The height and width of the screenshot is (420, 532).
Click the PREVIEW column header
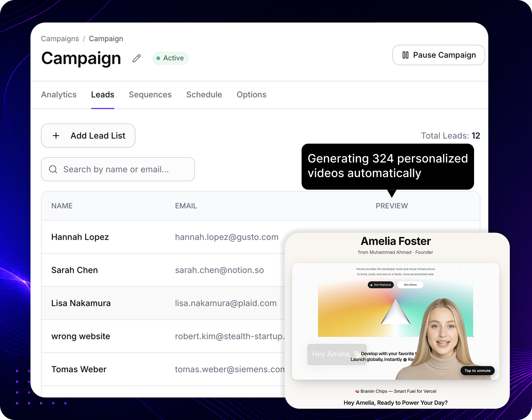point(392,206)
